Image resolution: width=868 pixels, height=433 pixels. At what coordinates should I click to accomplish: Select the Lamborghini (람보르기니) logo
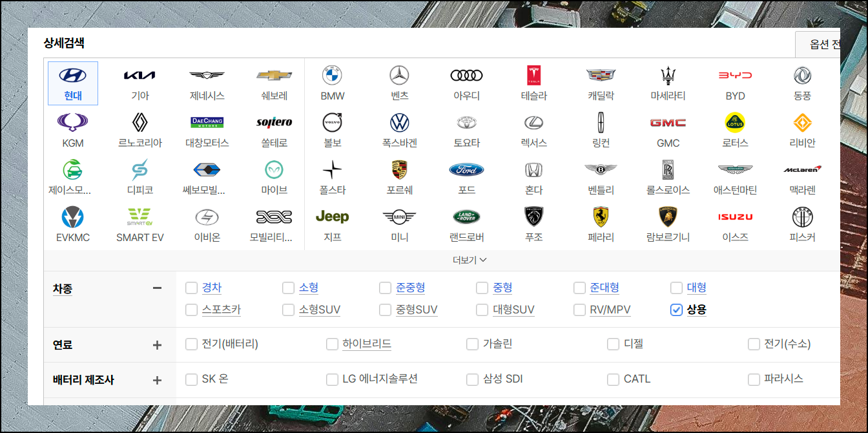[x=668, y=217]
